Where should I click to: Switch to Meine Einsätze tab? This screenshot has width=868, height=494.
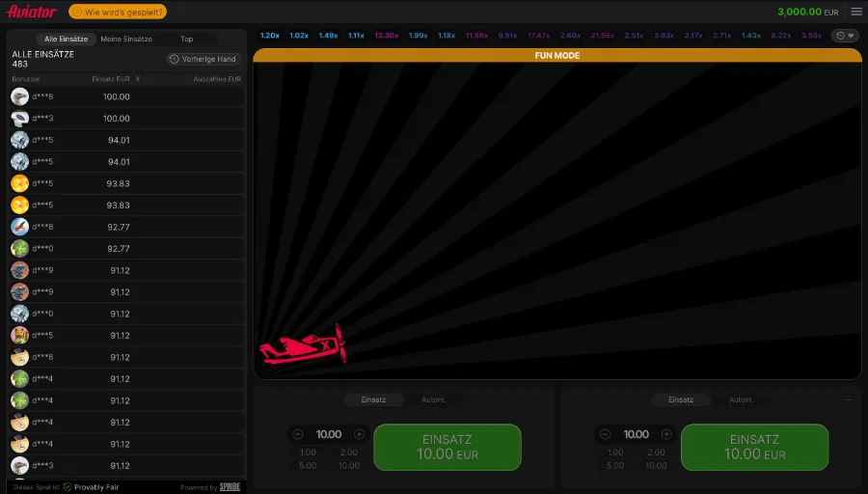pyautogui.click(x=126, y=39)
